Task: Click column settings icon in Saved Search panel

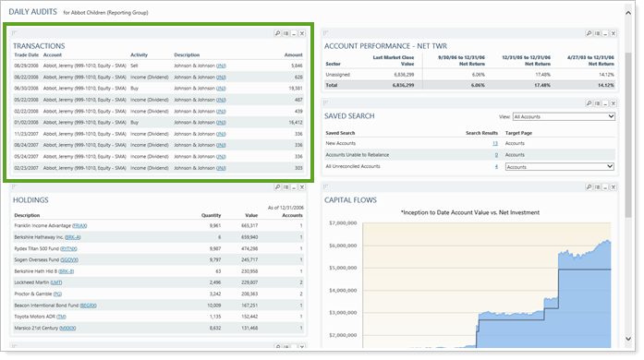Action: coord(597,103)
